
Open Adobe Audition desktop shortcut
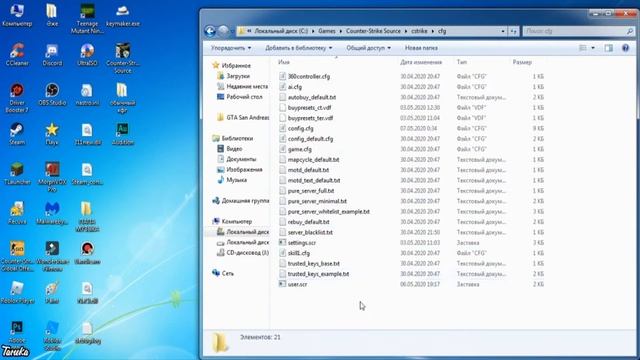122,133
